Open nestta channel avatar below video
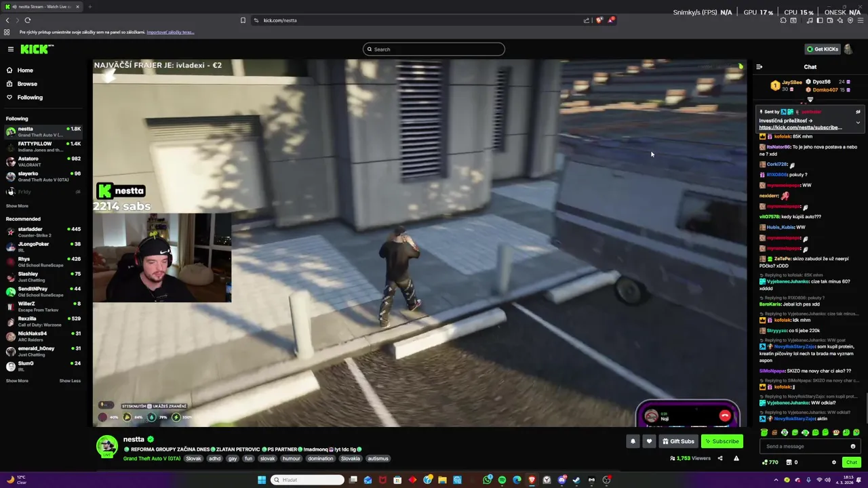Screen dimensions: 868x488 [106, 447]
